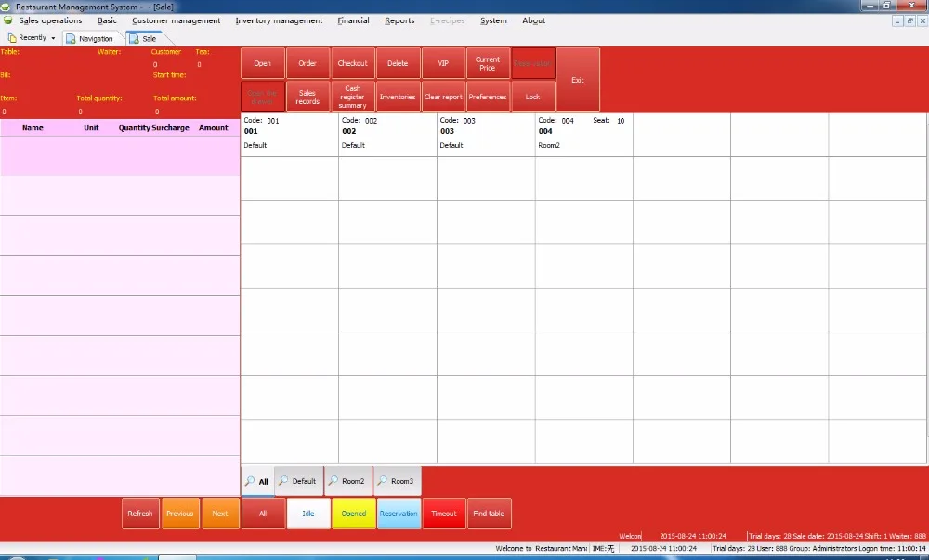The height and width of the screenshot is (560, 929).
Task: Click the Sale tab page icon
Action: pos(134,38)
